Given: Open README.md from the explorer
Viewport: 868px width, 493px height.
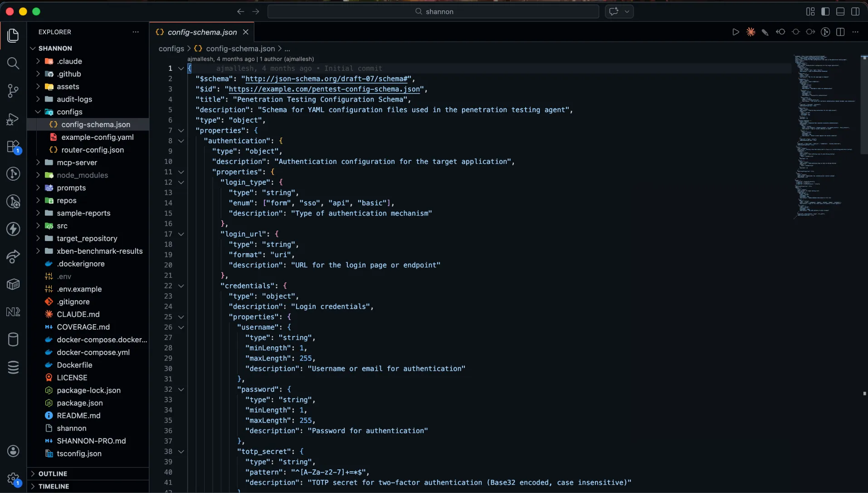Looking at the screenshot, I should tap(79, 415).
